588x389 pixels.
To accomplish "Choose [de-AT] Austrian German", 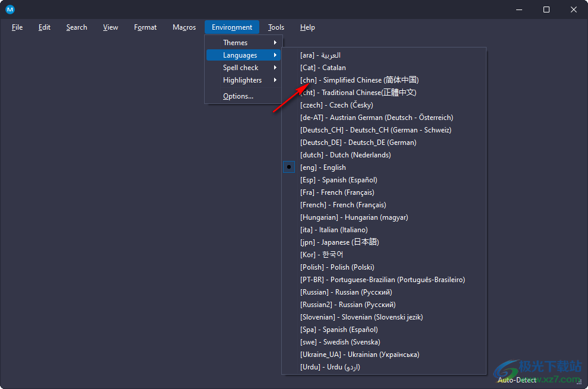I will (x=384, y=118).
